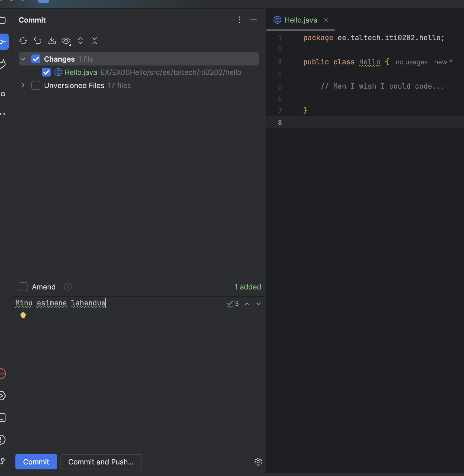The height and width of the screenshot is (476, 464).
Task: Rollback selected changes
Action: (x=37, y=41)
